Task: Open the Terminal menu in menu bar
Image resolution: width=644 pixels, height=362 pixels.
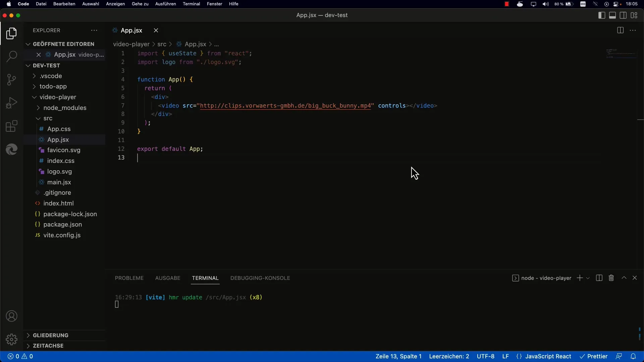Action: (191, 4)
